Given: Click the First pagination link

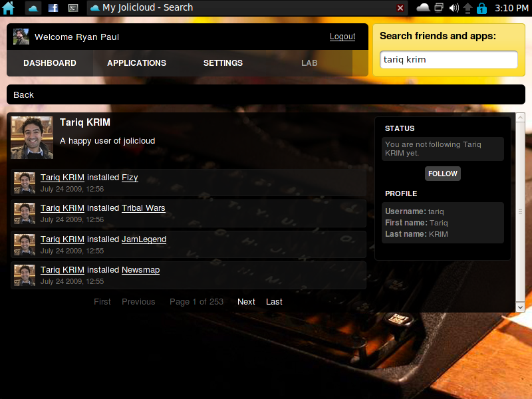Looking at the screenshot, I should pyautogui.click(x=102, y=302).
